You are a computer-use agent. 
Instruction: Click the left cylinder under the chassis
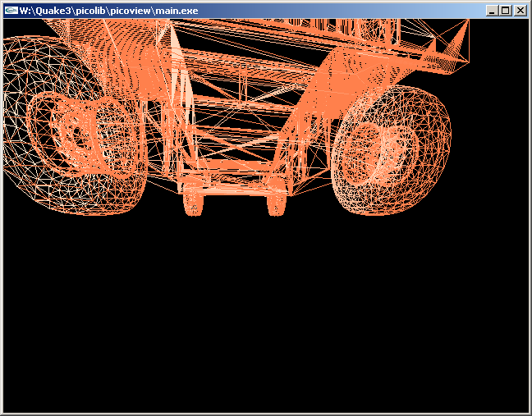193,201
